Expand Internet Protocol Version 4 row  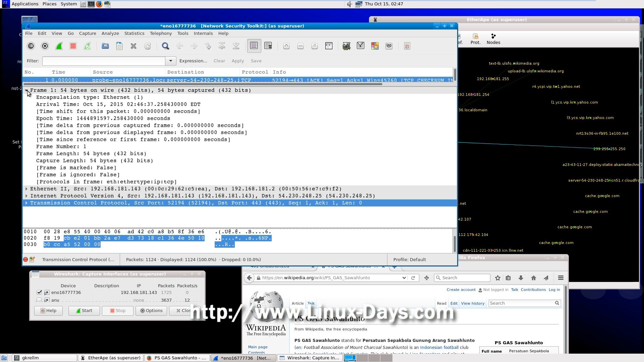[26, 196]
